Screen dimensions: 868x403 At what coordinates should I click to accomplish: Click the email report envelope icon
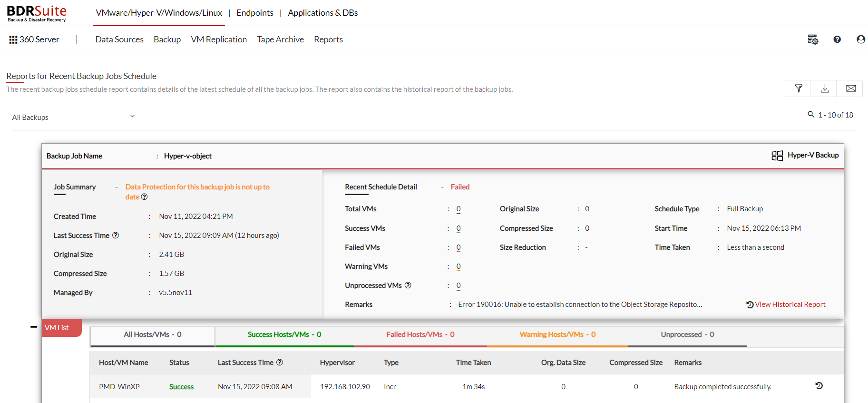(x=851, y=88)
